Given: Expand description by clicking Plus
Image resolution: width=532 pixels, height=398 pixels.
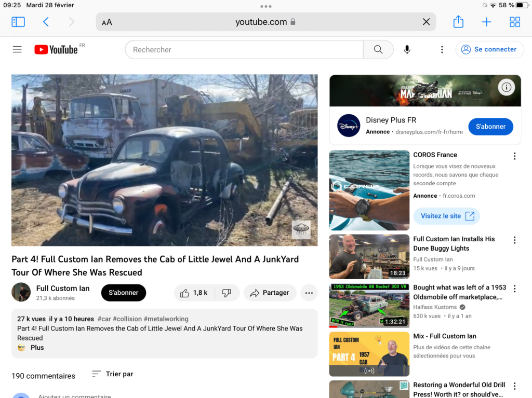Looking at the screenshot, I should 37,348.
